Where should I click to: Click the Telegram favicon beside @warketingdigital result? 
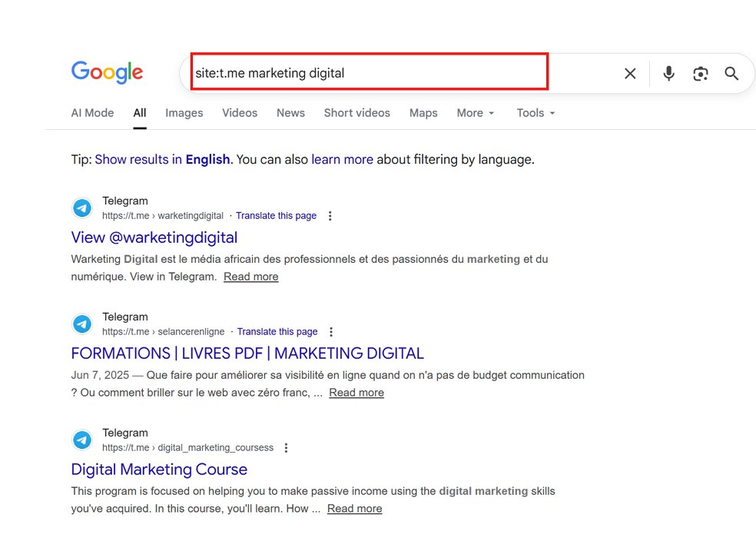click(x=82, y=207)
